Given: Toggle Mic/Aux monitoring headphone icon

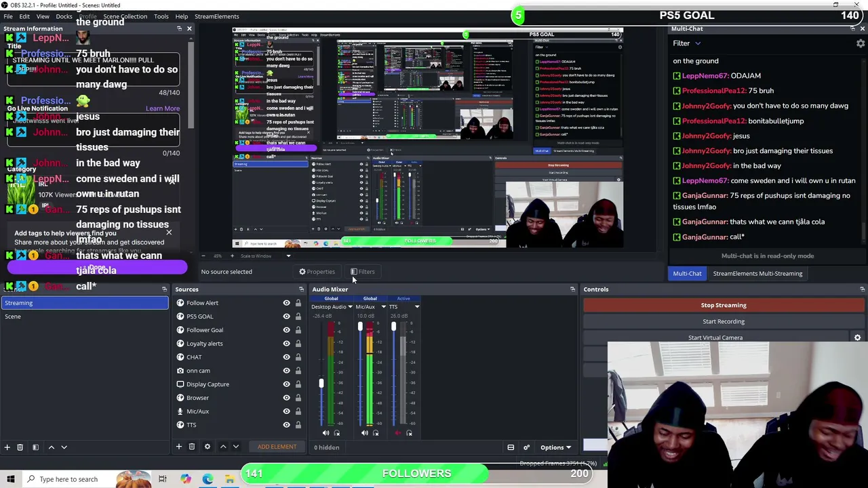Looking at the screenshot, I should [x=376, y=433].
